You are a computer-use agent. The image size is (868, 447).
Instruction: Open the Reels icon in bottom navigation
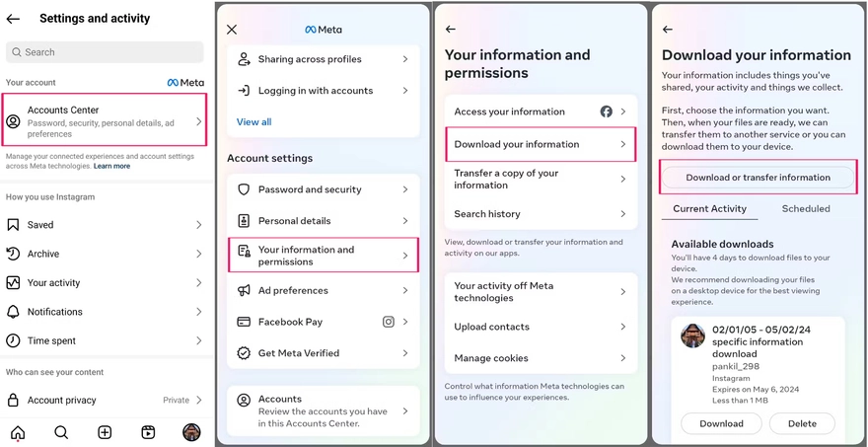[x=148, y=432]
